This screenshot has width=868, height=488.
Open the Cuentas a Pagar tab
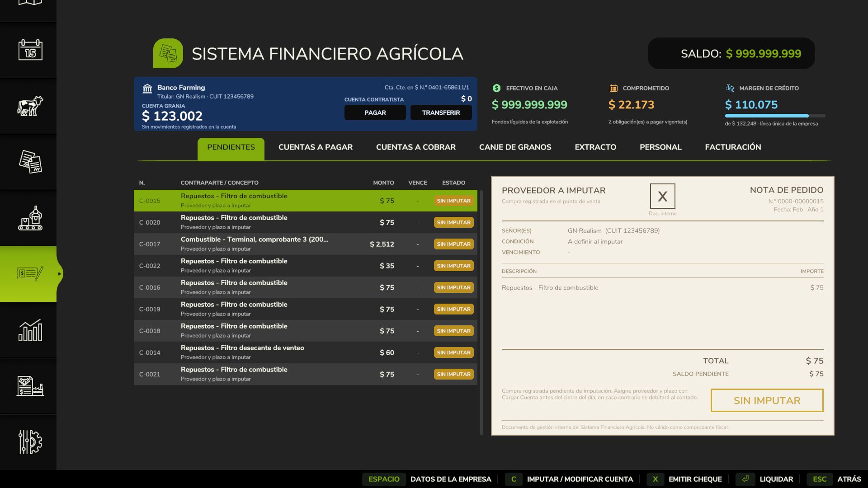[x=316, y=147]
